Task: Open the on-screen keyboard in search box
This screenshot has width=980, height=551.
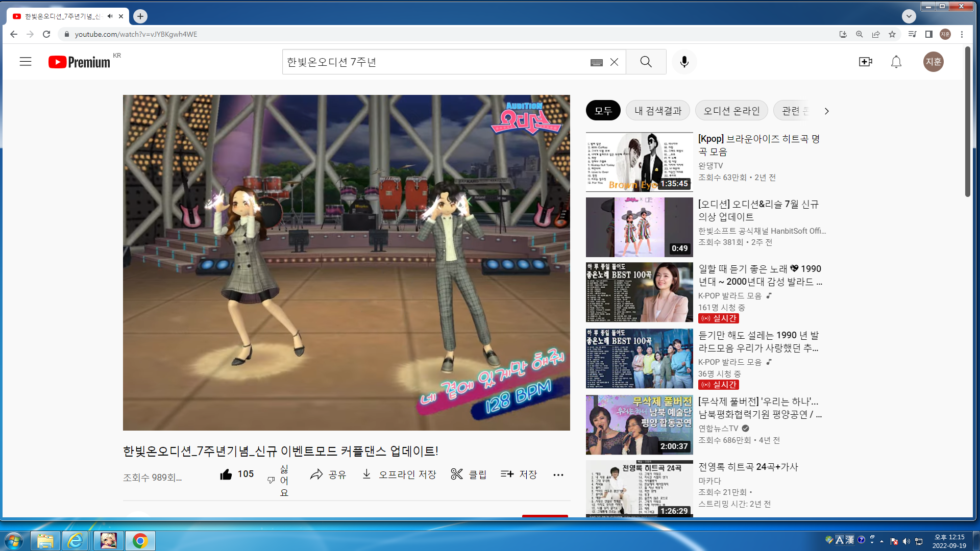Action: (x=596, y=62)
